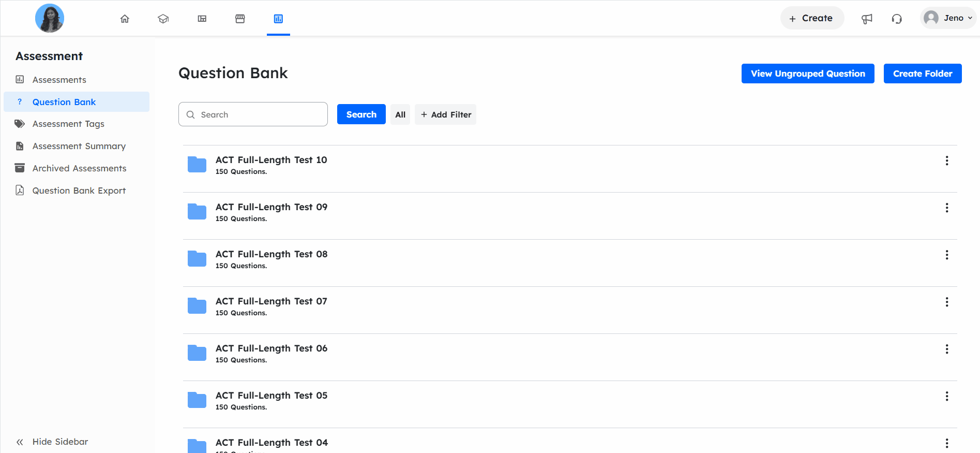Open folder ACT Full-Length Test 04
980x453 pixels.
coord(272,443)
